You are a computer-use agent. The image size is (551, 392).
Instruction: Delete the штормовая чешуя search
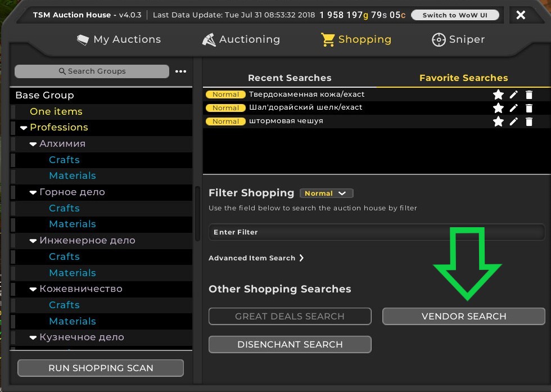pos(529,122)
